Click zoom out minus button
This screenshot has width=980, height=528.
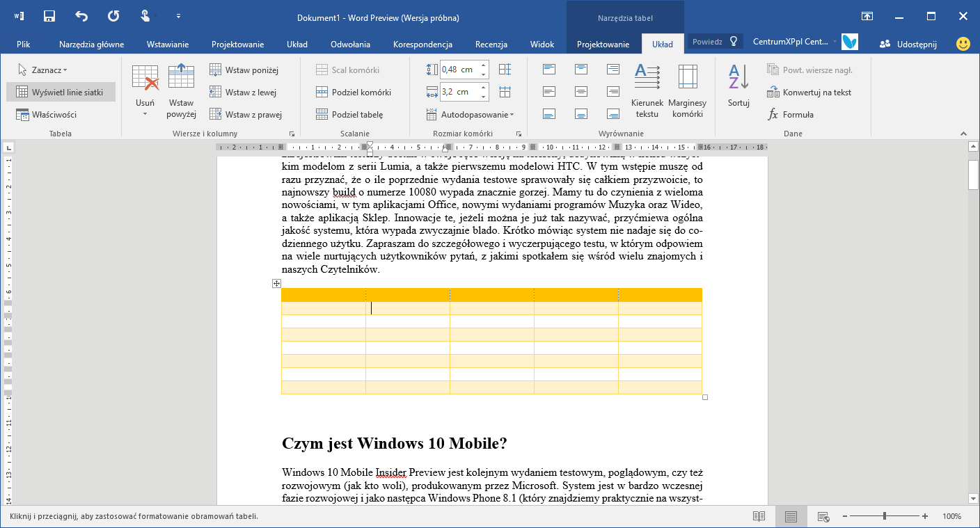point(845,516)
